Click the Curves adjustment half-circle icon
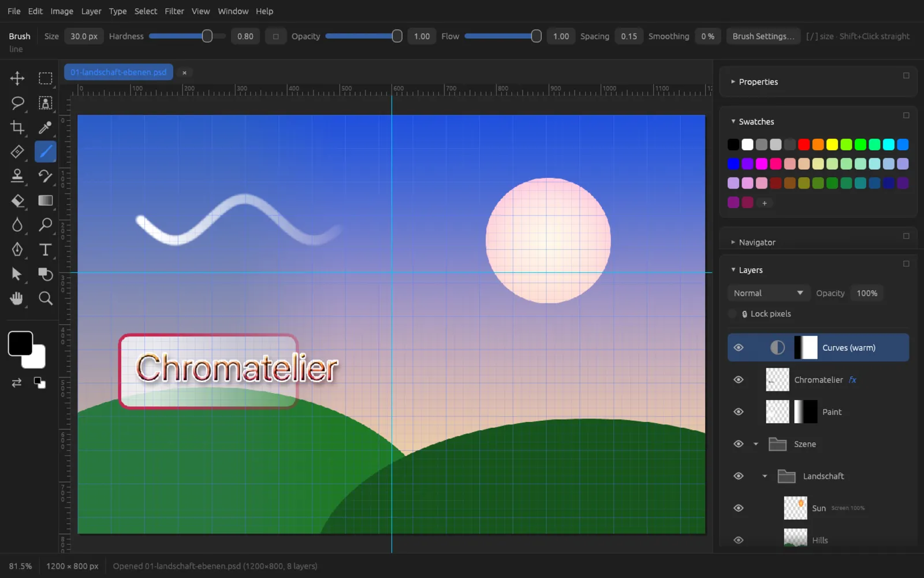 (x=777, y=347)
